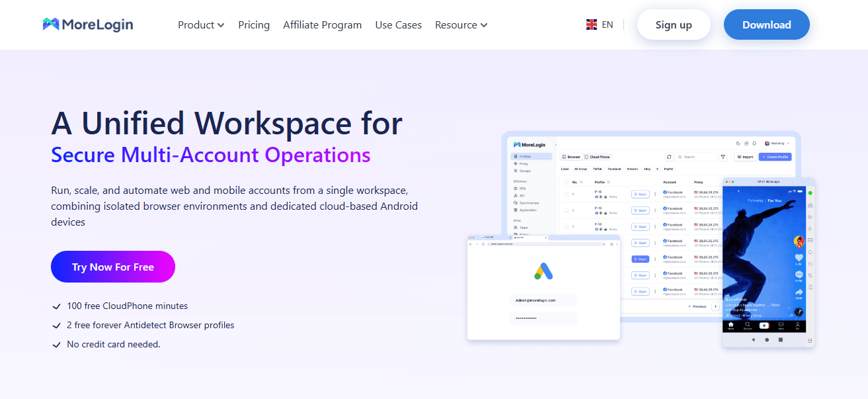Click the Sign up button
Viewport: 868px width, 399px height.
tap(673, 24)
